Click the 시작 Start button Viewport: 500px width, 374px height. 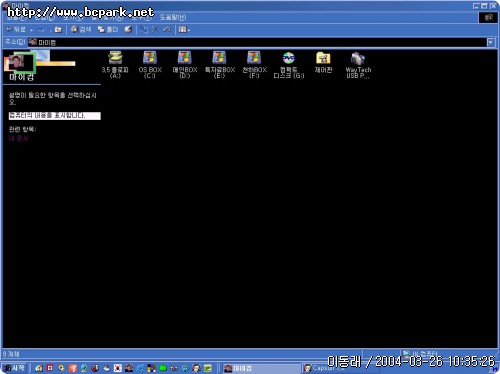(14, 368)
